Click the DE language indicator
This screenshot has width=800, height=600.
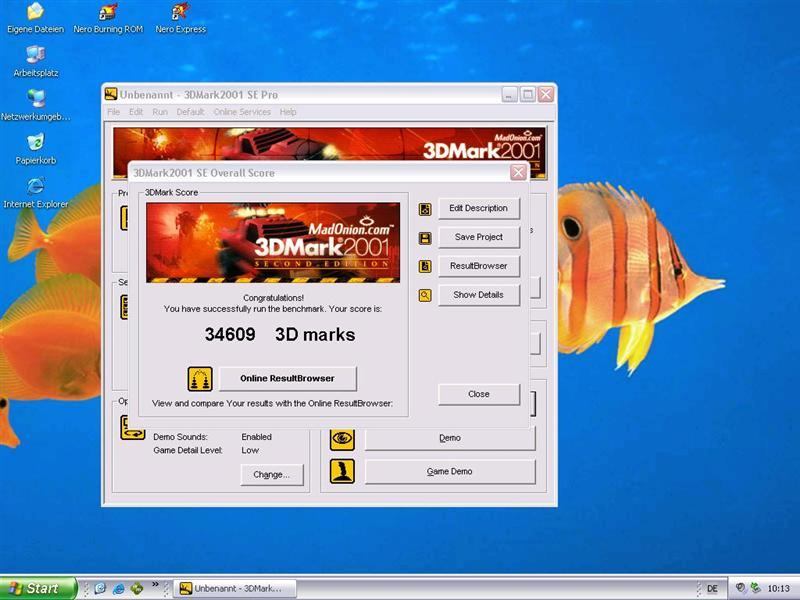[x=712, y=589]
